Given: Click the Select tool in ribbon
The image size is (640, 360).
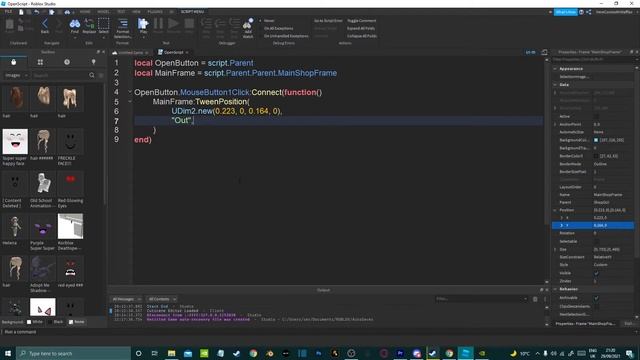Looking at the screenshot, I should (x=104, y=24).
